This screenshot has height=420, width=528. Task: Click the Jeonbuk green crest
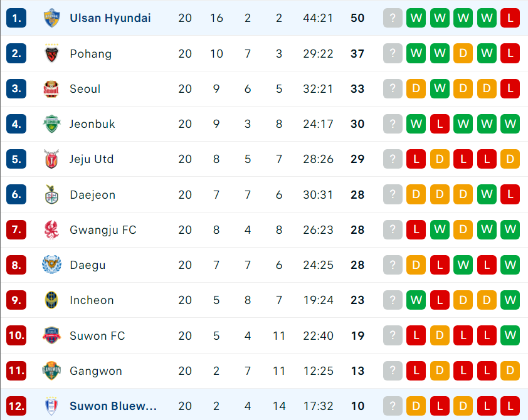tap(51, 124)
